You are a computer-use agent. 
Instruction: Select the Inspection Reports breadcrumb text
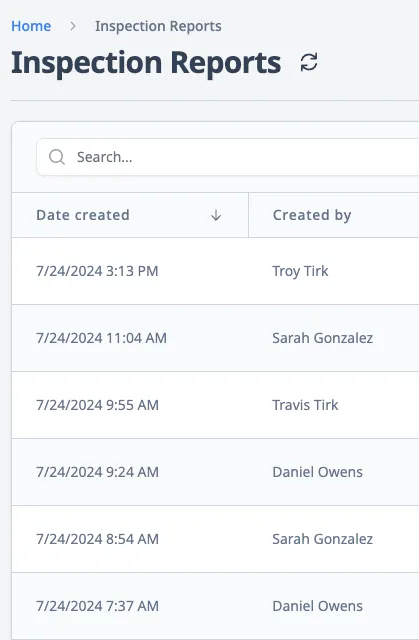coord(158,26)
